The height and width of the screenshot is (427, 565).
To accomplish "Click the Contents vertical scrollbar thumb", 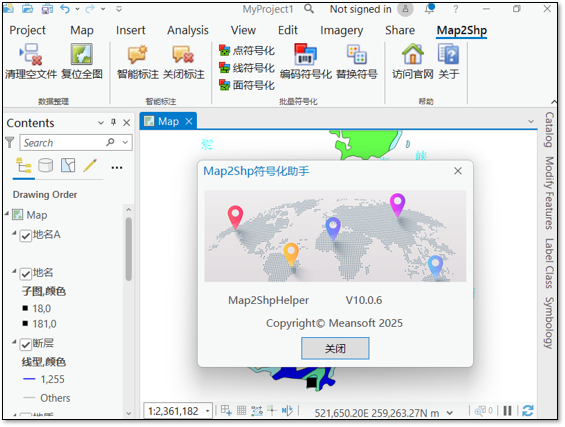I will [x=128, y=249].
